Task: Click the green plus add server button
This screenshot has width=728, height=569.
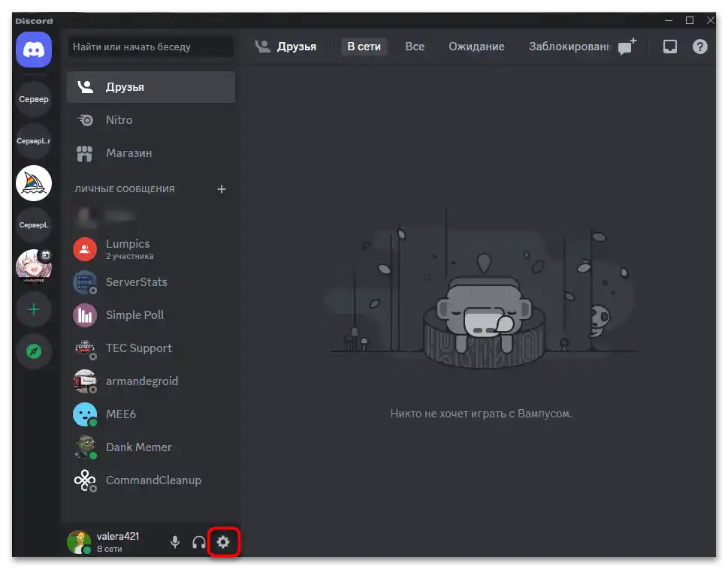Action: 34,309
